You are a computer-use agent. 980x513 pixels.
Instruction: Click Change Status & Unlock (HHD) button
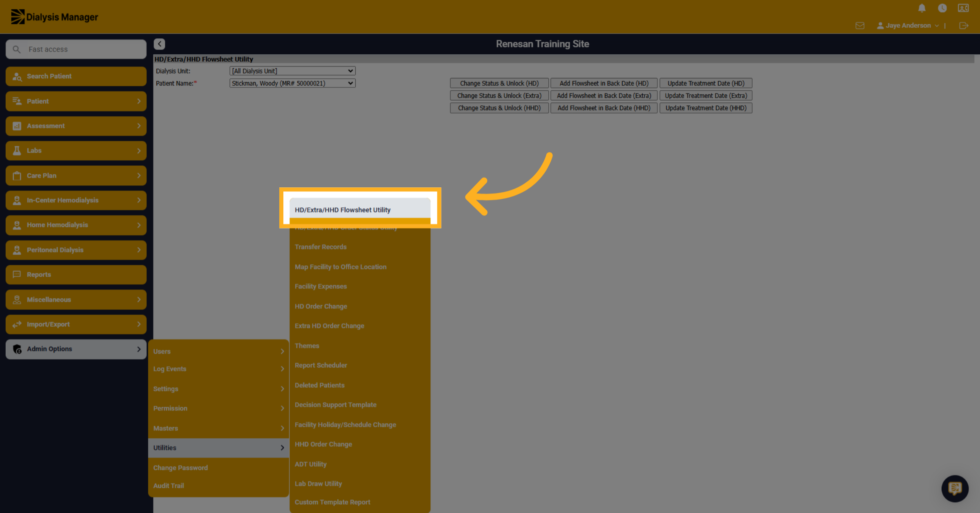499,108
